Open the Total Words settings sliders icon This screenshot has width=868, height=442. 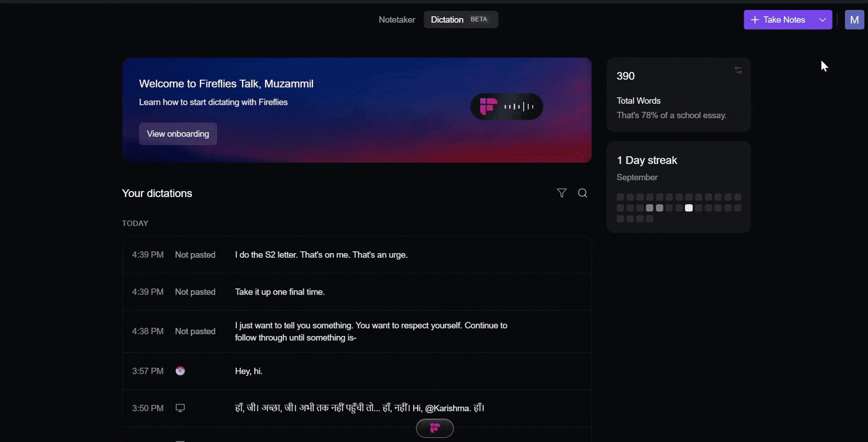tap(738, 70)
